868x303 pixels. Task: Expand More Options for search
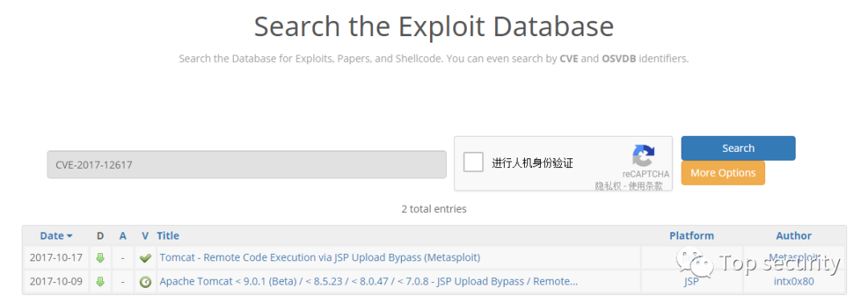coord(723,173)
